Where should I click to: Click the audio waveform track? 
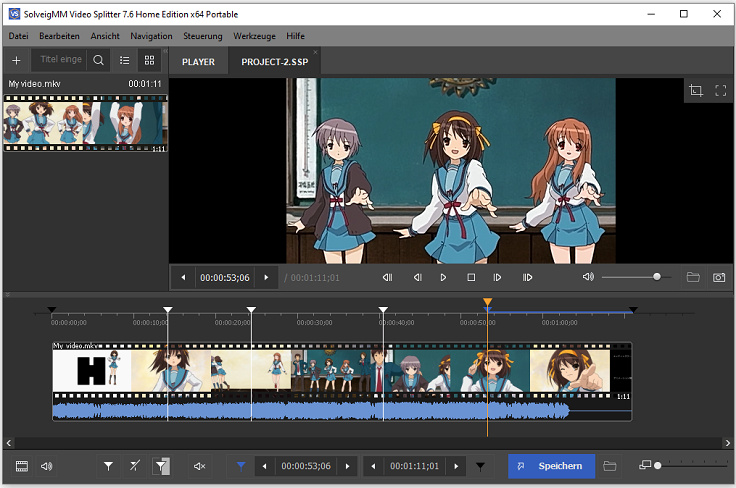click(342, 411)
